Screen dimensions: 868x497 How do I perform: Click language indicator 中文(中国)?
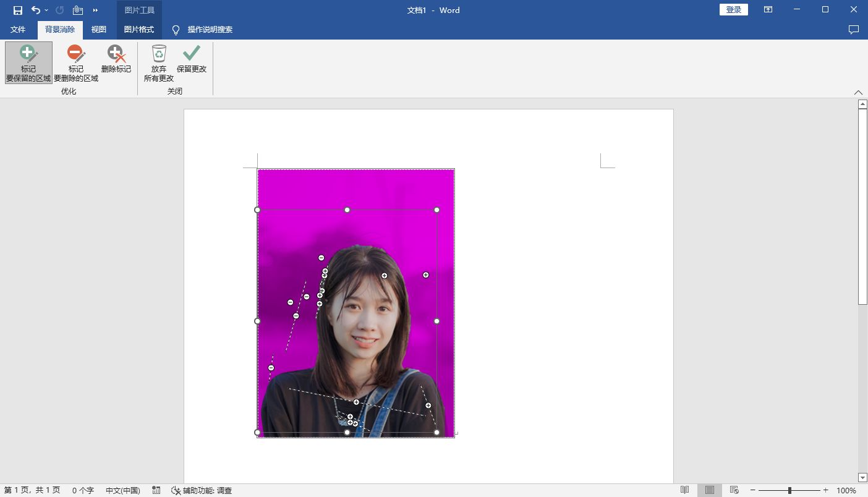[x=123, y=490]
